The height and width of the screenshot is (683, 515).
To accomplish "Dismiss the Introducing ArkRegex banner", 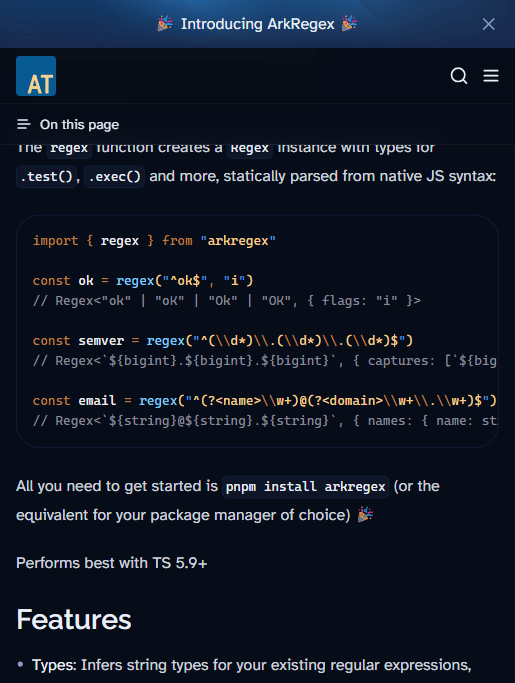I will click(488, 24).
